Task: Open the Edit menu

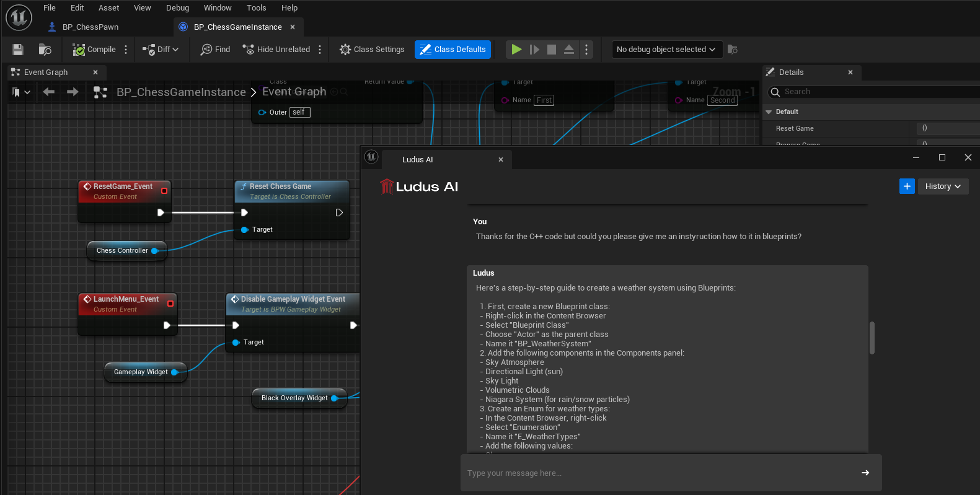Action: pyautogui.click(x=77, y=8)
